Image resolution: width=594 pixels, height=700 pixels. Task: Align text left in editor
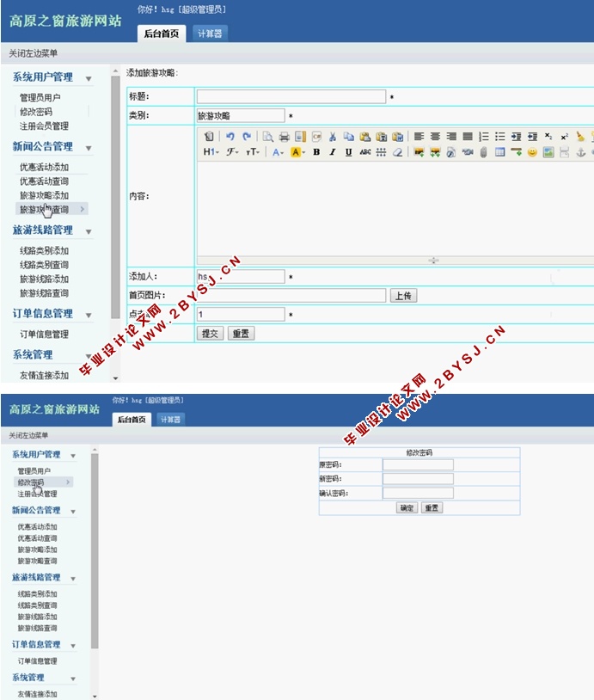(x=419, y=136)
